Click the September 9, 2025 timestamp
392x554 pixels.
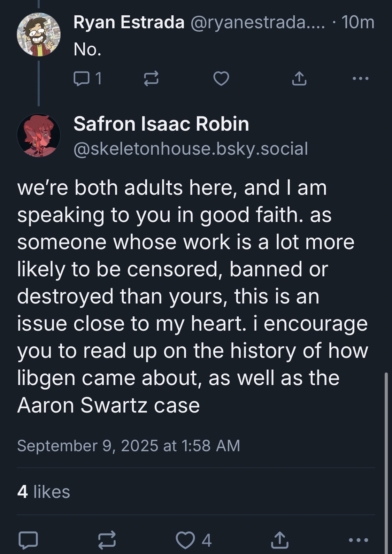128,446
